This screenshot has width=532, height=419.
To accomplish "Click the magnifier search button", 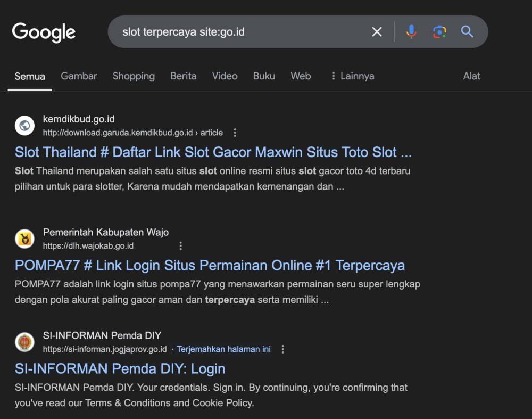I will [x=467, y=31].
